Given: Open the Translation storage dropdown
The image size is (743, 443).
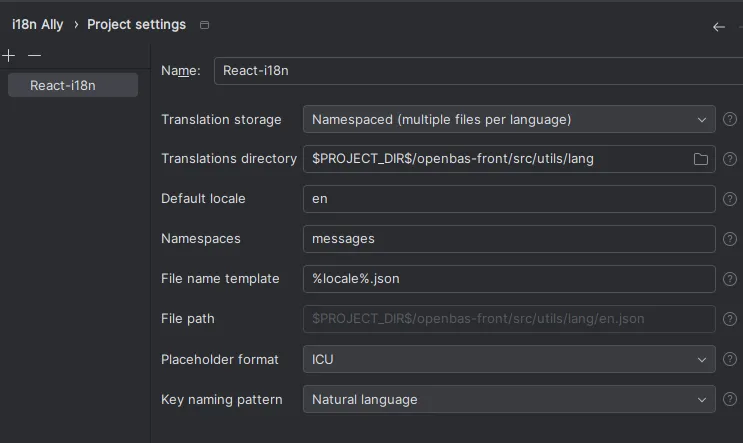Looking at the screenshot, I should (x=509, y=119).
